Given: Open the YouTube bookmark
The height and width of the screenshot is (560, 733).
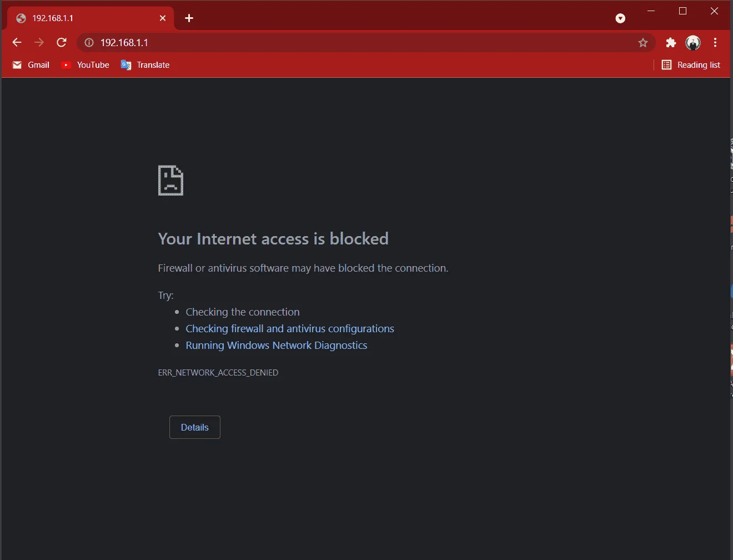Looking at the screenshot, I should click(x=86, y=65).
